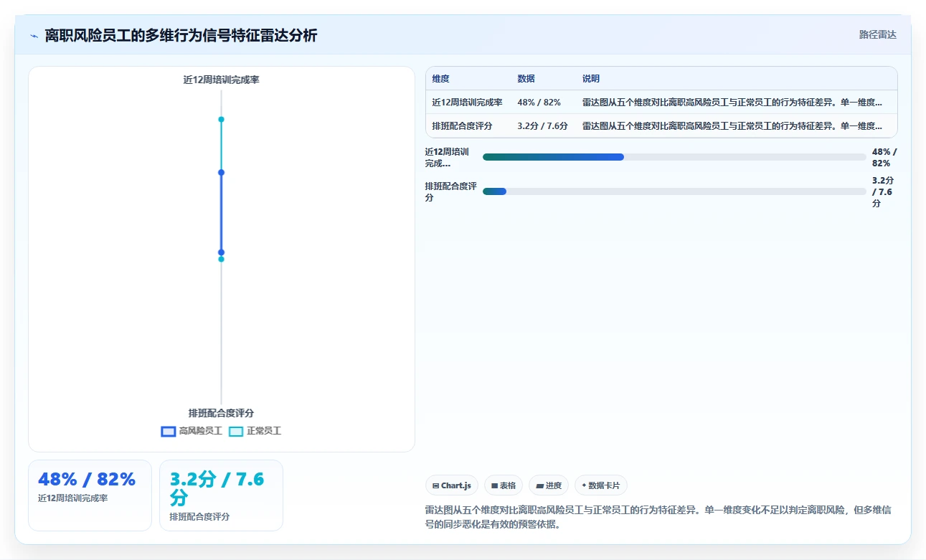Click the summary paragraph below the chips
The width and height of the screenshot is (926, 560).
coord(658,517)
